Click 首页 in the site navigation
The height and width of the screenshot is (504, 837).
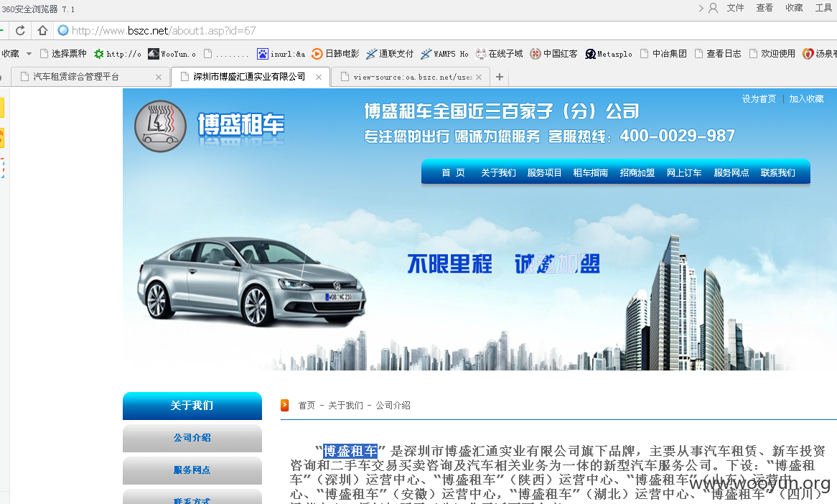pyautogui.click(x=453, y=173)
